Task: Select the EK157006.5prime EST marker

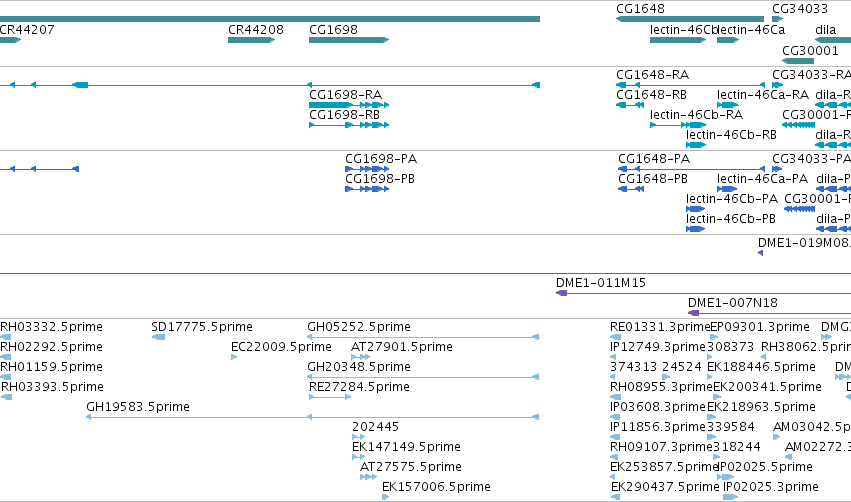Action: point(385,497)
